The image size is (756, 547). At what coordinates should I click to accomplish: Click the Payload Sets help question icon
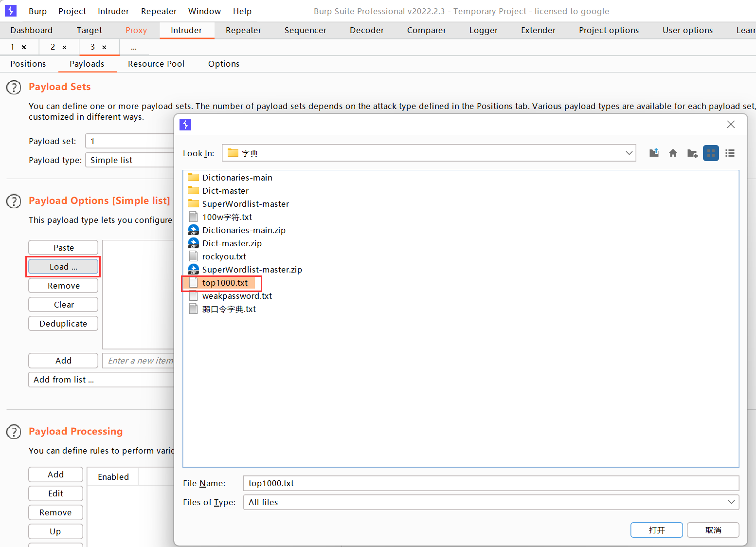point(14,87)
